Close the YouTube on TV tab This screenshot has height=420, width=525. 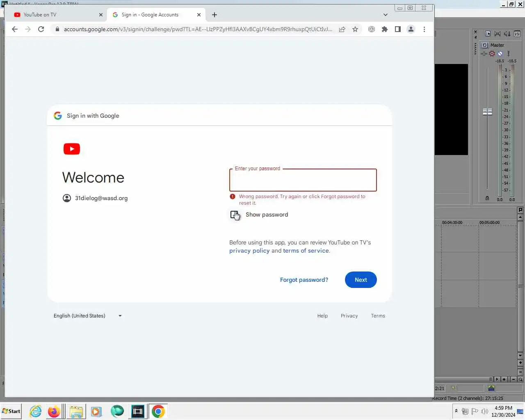click(101, 15)
